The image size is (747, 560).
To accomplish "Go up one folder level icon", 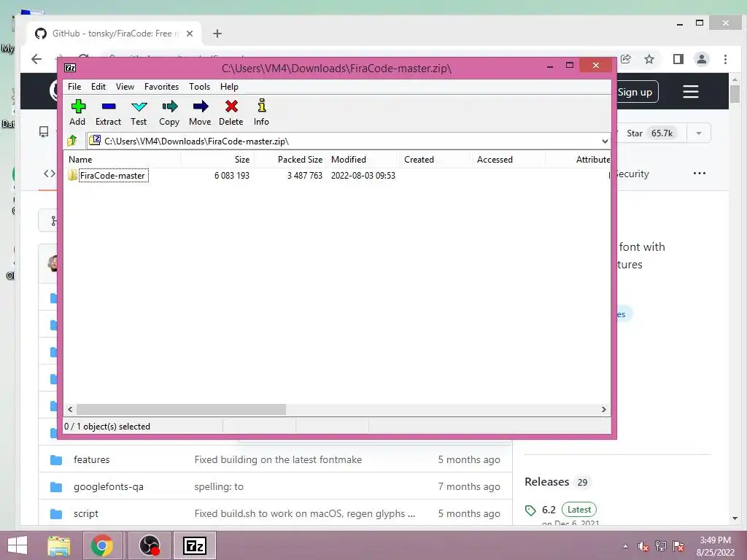I will click(72, 141).
